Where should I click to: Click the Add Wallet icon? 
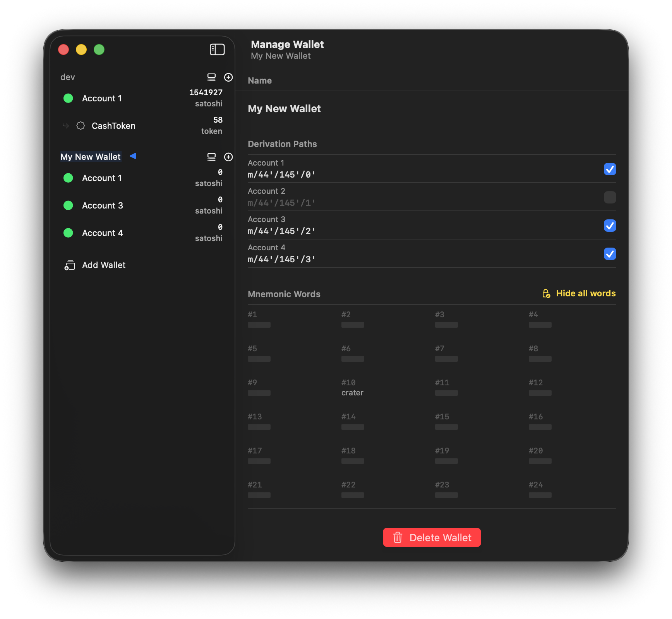click(x=70, y=265)
